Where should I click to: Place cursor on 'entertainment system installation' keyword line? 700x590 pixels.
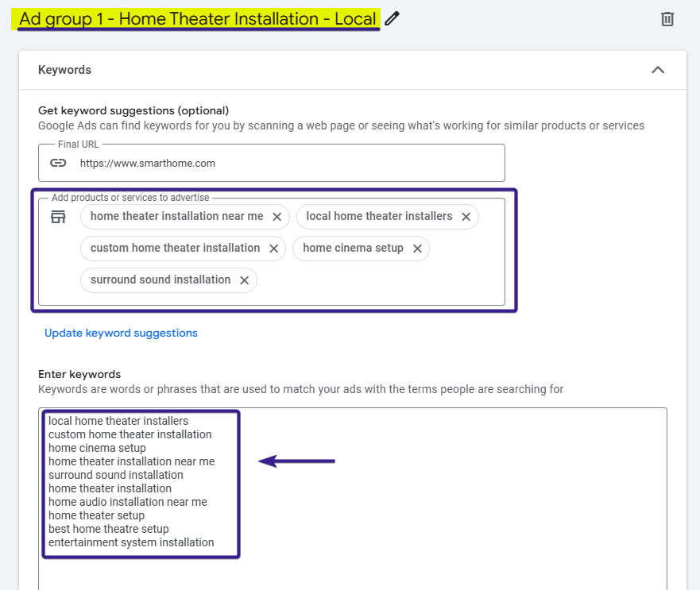(131, 542)
